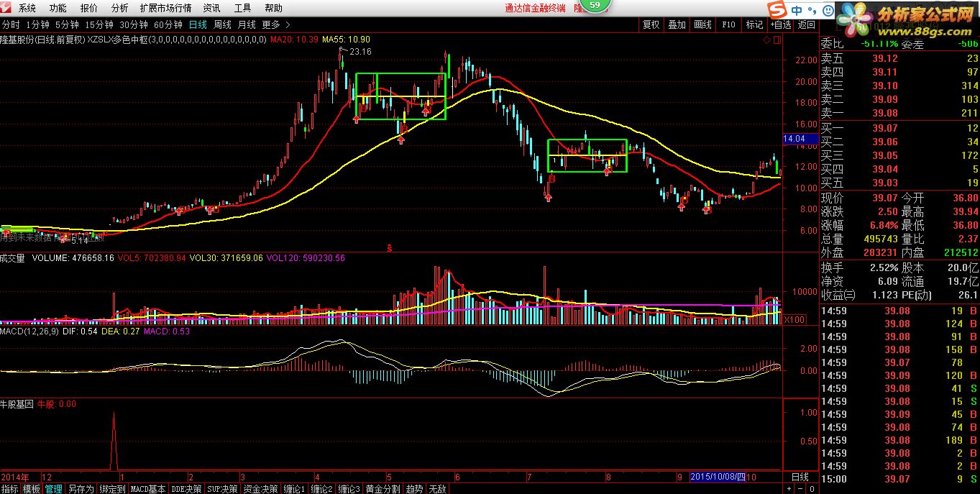This screenshot has height=494, width=980.
Task: Activate the 画线 drawing tool
Action: pyautogui.click(x=702, y=24)
